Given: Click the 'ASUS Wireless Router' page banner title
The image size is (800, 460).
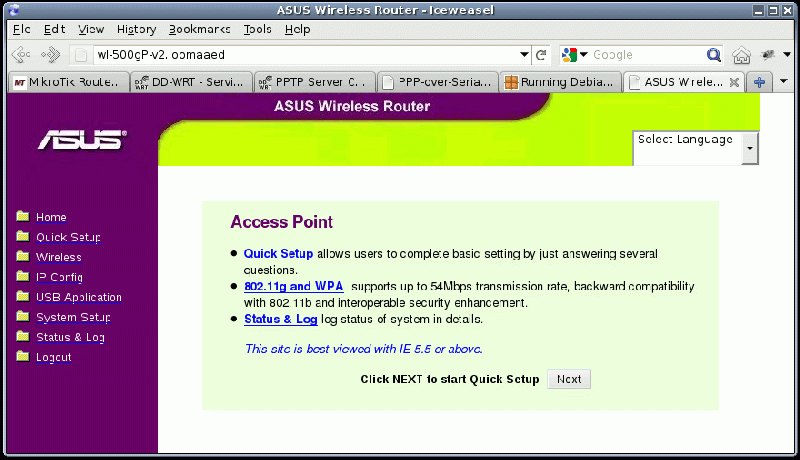Looking at the screenshot, I should click(352, 106).
